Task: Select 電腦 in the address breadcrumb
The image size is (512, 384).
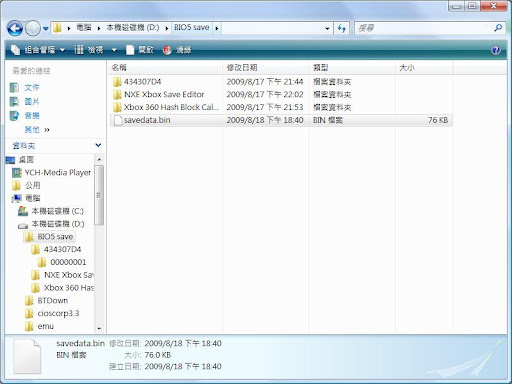Action: point(84,28)
